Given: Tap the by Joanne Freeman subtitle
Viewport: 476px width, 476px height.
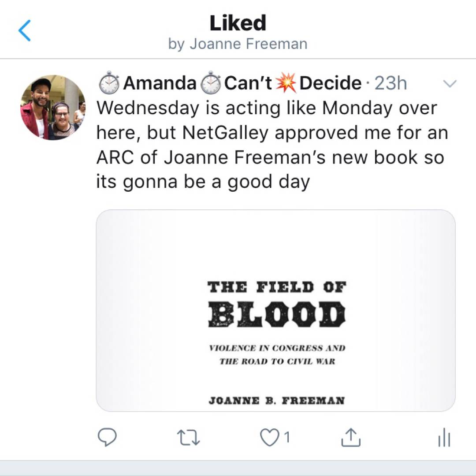Looking at the screenshot, I should pyautogui.click(x=238, y=44).
